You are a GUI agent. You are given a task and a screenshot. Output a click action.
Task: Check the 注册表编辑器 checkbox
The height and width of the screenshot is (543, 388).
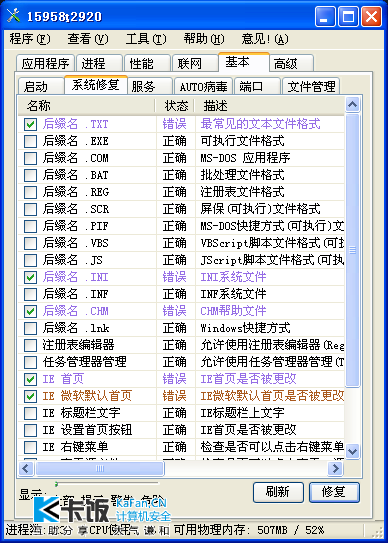[x=30, y=345]
